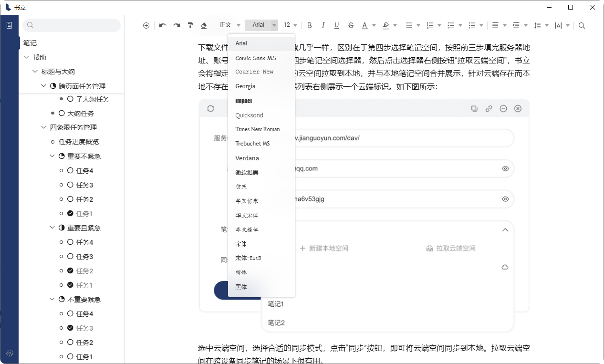Image resolution: width=604 pixels, height=364 pixels.
Task: Click the redo arrow icon
Action: (177, 25)
